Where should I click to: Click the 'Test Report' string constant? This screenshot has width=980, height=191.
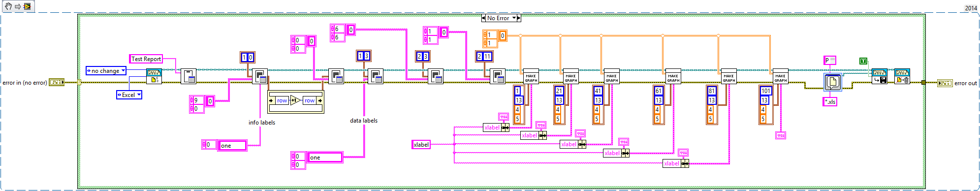[x=146, y=59]
